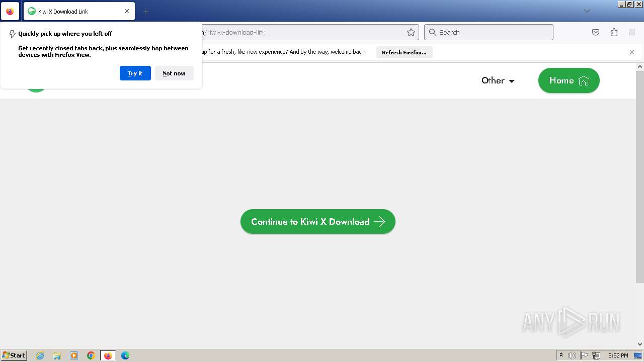The image size is (644, 362).
Task: Select the Kiwi X Download Link tab
Action: click(x=79, y=11)
